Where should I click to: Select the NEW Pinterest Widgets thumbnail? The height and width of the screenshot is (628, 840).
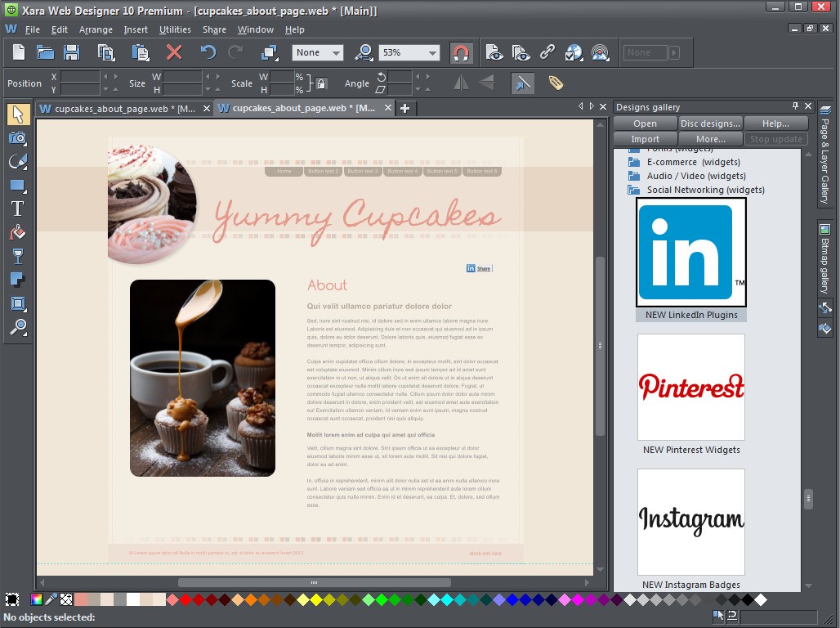pos(691,387)
